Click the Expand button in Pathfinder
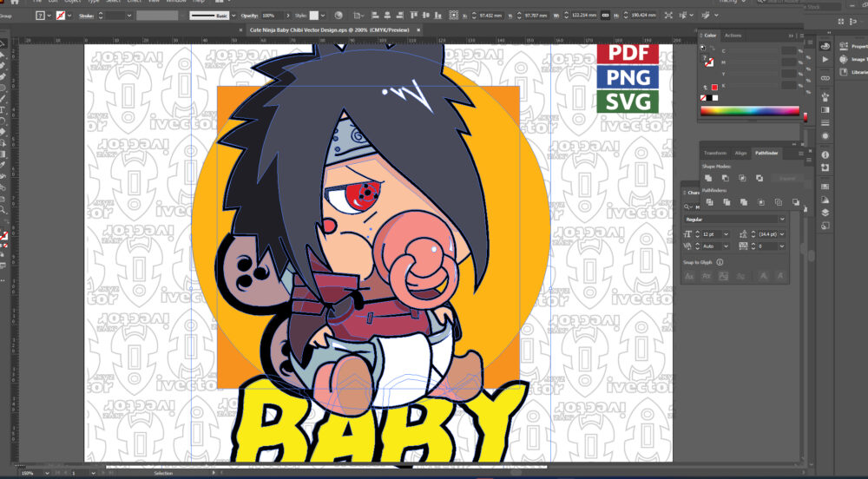Screen dimensions: 868x479 point(787,178)
